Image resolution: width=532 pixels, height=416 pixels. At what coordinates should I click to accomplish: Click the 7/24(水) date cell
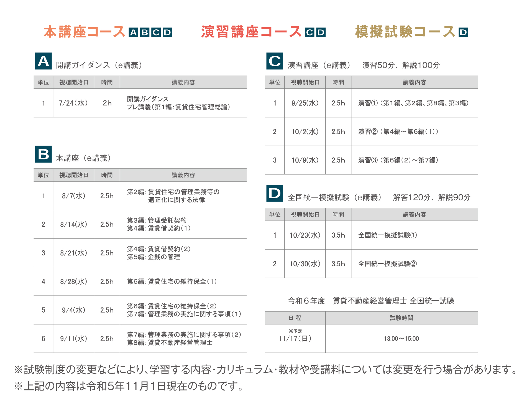[x=73, y=103]
